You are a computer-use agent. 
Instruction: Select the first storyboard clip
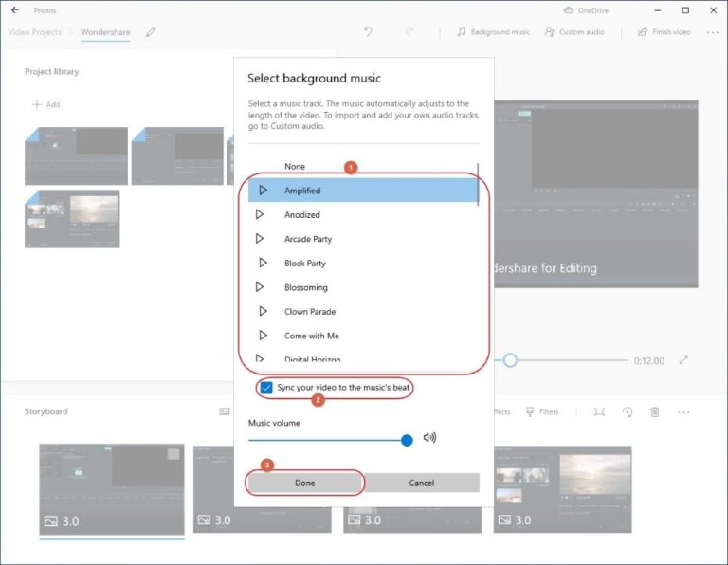point(112,489)
